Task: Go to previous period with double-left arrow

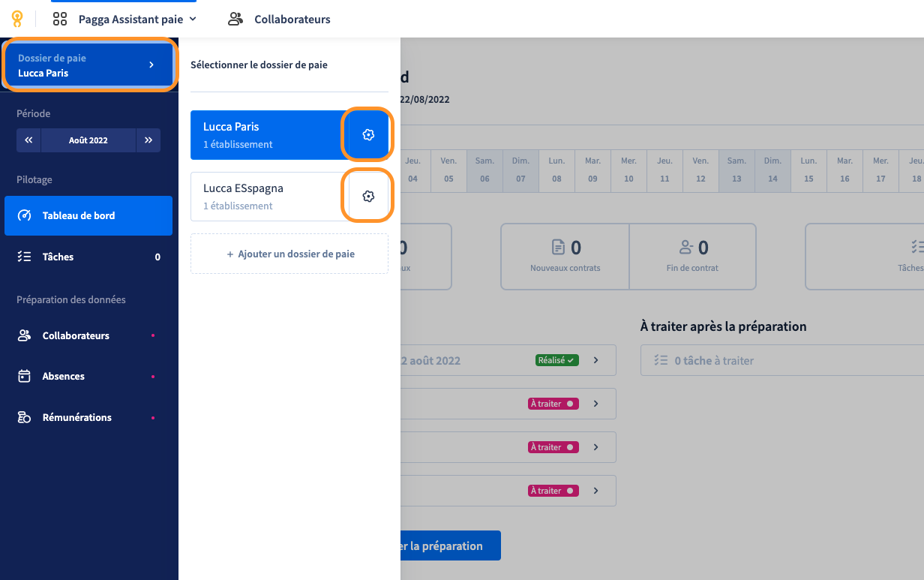Action: (x=28, y=140)
